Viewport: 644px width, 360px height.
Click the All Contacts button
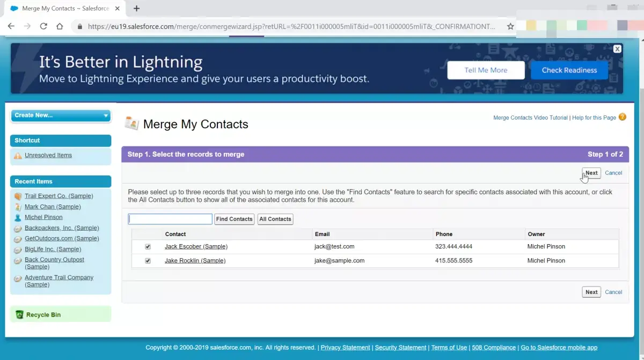click(275, 219)
